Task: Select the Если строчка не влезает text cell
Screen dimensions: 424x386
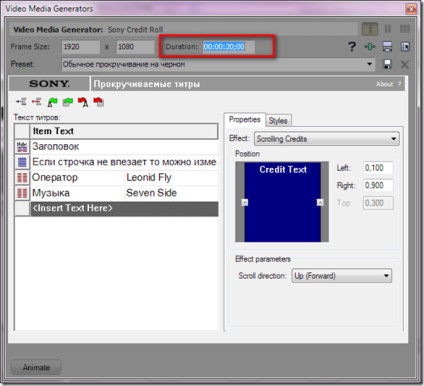Action: (x=124, y=162)
